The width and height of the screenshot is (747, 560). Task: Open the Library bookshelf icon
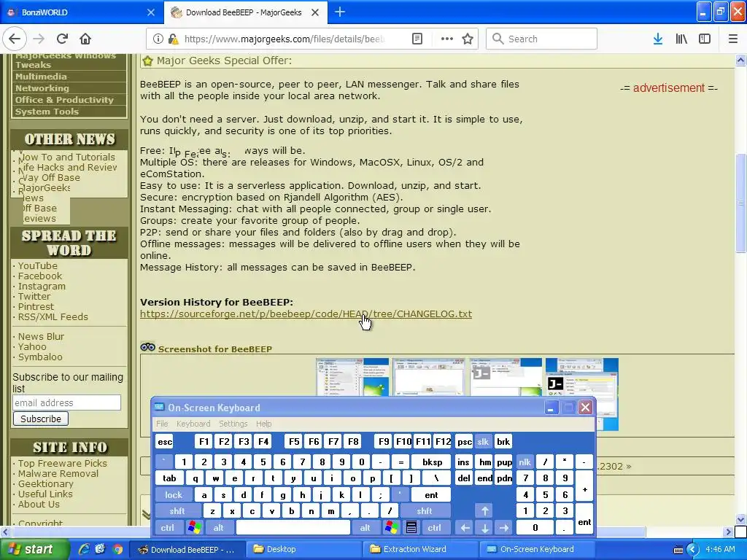(682, 39)
